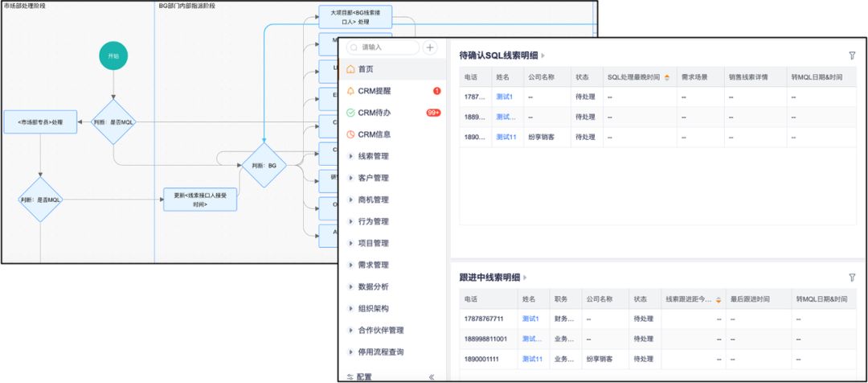This screenshot has height=383, width=868.
Task: Select <市场部专员>处理 box in flowchart
Action: 40,122
